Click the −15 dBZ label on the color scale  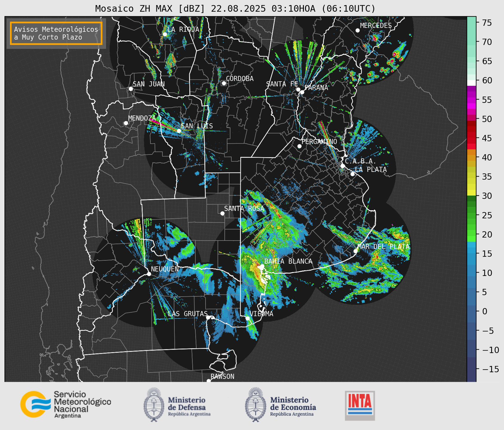coord(491,369)
